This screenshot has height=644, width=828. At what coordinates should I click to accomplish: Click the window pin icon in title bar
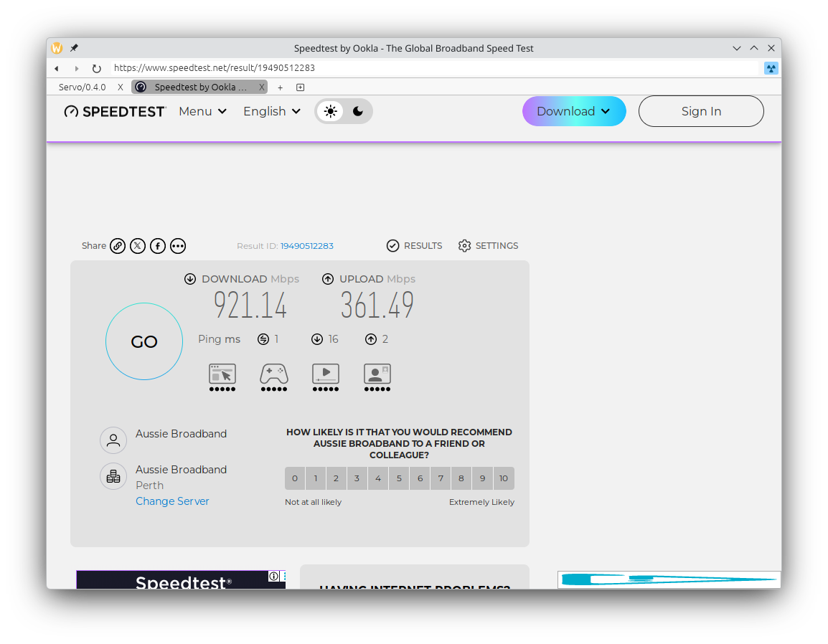click(75, 48)
